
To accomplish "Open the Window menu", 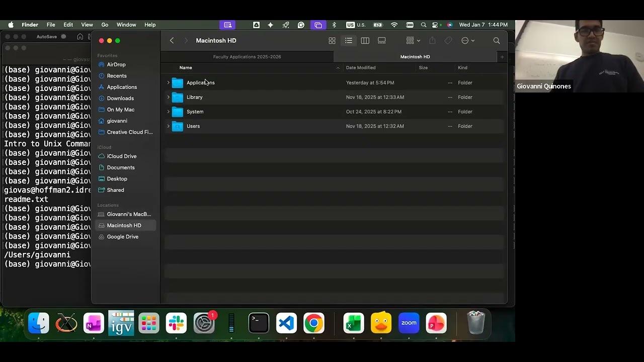I will pos(126,25).
